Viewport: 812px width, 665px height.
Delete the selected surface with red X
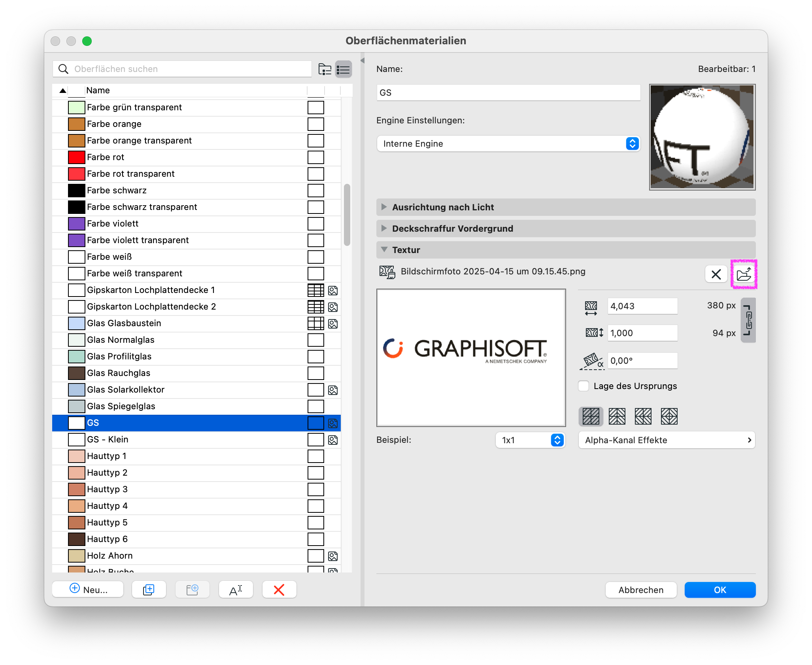pos(279,589)
